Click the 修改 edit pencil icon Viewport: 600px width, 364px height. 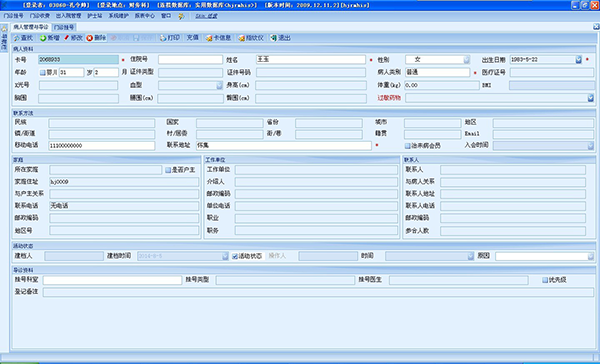click(x=67, y=38)
